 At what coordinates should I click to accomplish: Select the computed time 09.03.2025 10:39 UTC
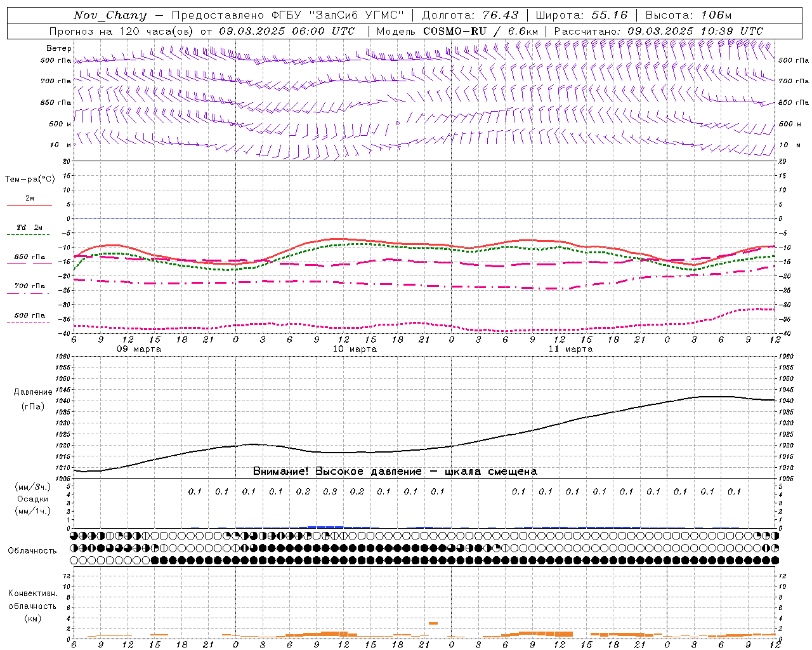tap(695, 31)
